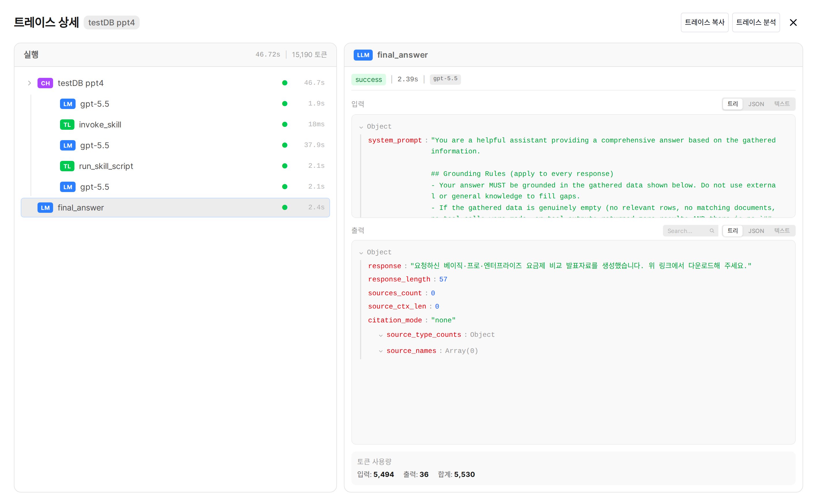Click the 실행 panel heading

pyautogui.click(x=31, y=54)
